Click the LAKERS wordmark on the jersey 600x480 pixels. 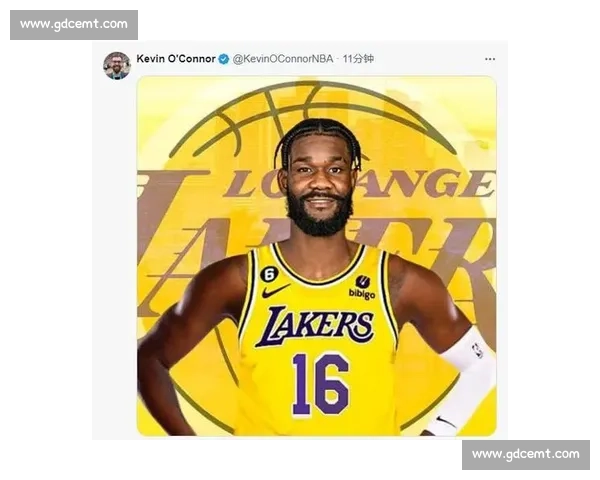click(314, 326)
